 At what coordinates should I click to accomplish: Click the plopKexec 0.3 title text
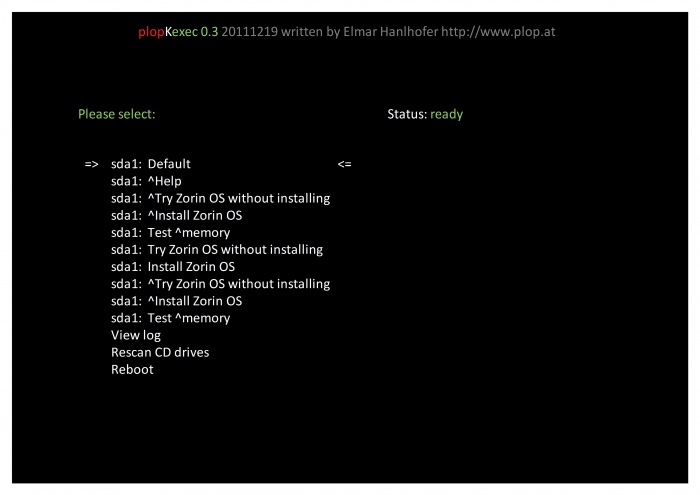tap(178, 32)
